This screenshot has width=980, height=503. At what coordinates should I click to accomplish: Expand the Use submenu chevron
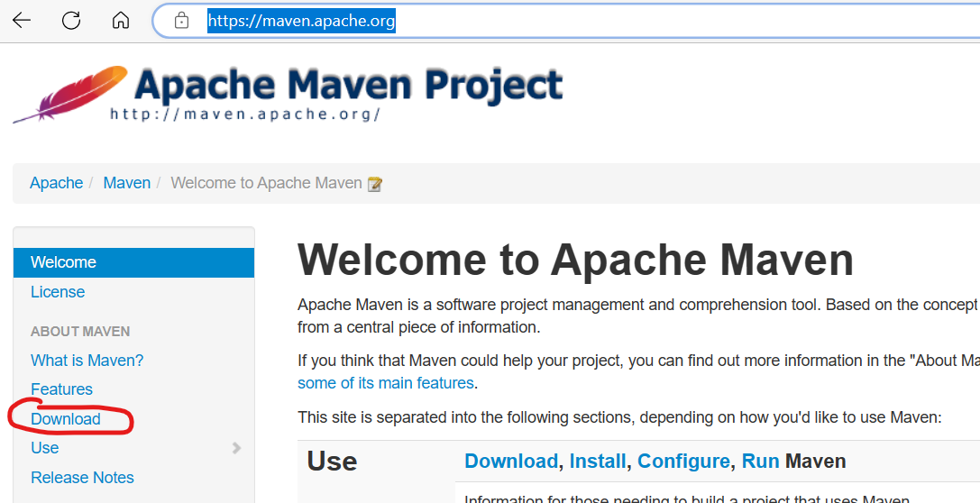pyautogui.click(x=236, y=448)
